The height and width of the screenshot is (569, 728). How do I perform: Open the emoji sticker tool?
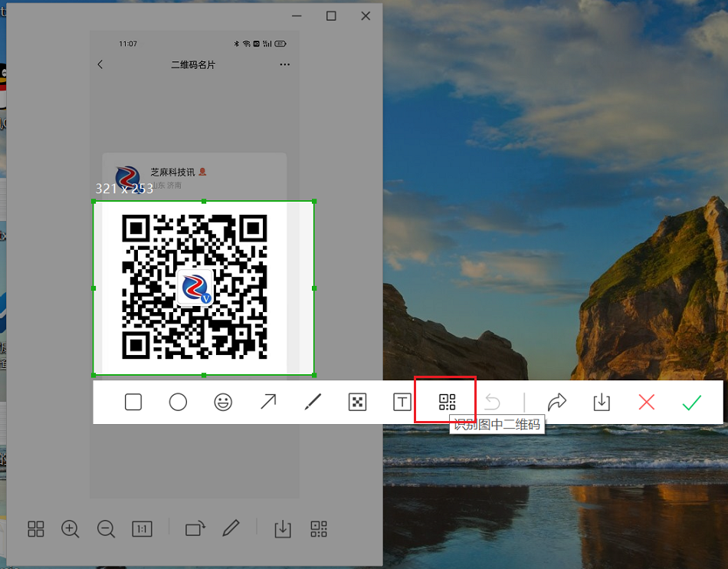[223, 402]
